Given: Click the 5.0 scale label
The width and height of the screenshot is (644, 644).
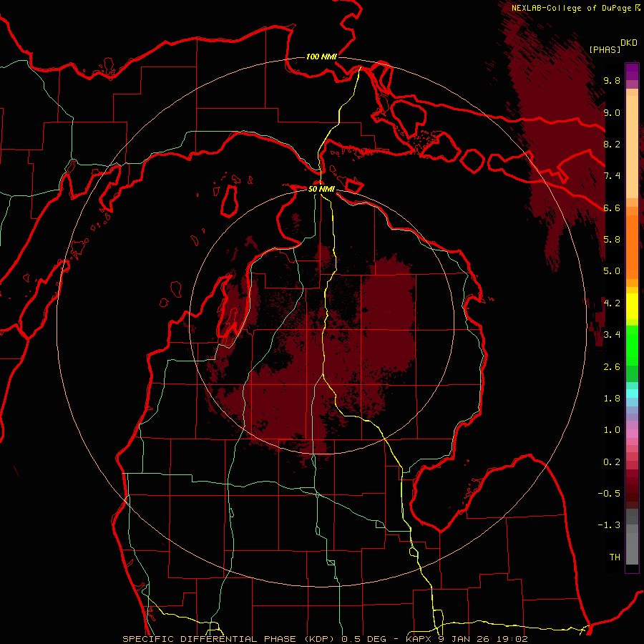Looking at the screenshot, I should click(612, 271).
